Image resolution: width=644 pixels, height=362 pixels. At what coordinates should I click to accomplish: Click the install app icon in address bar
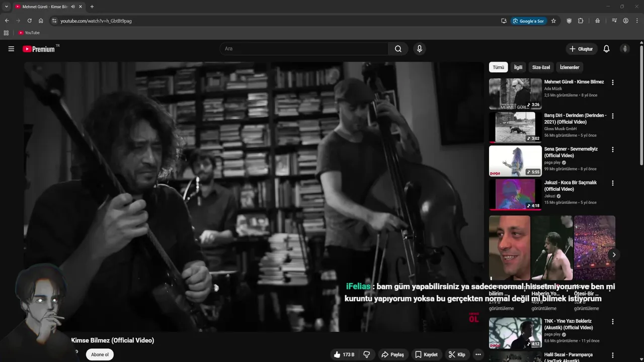tap(504, 21)
